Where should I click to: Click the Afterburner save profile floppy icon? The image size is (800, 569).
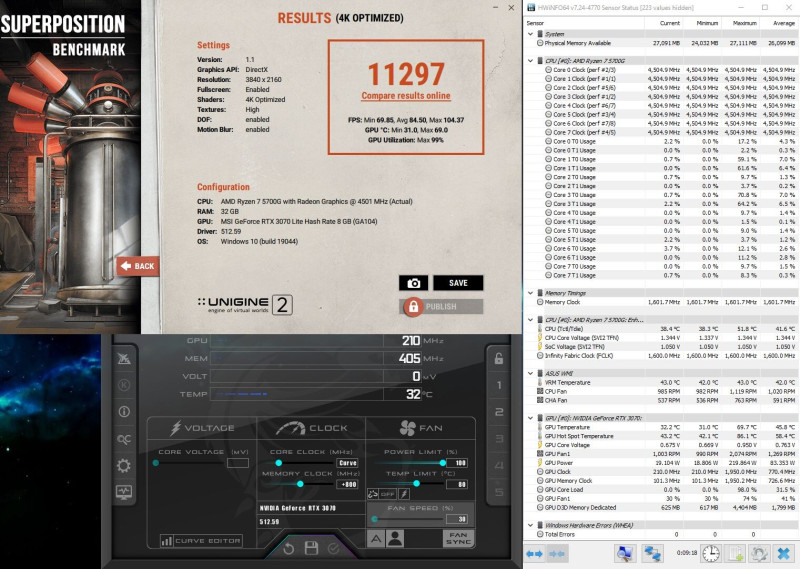coord(311,549)
